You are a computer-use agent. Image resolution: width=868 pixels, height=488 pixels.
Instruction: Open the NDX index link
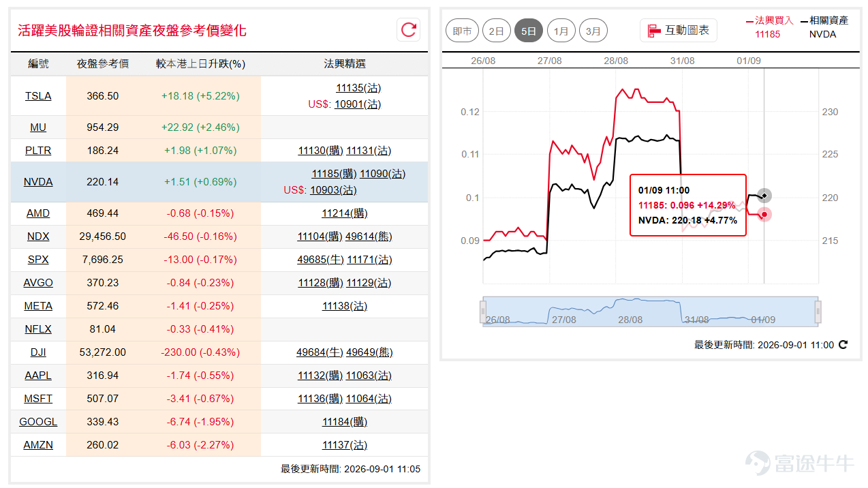(38, 237)
